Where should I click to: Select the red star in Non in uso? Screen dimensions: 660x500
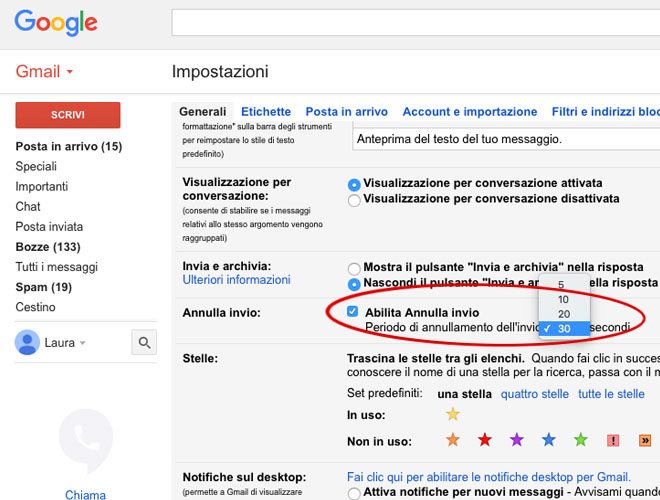pos(485,440)
